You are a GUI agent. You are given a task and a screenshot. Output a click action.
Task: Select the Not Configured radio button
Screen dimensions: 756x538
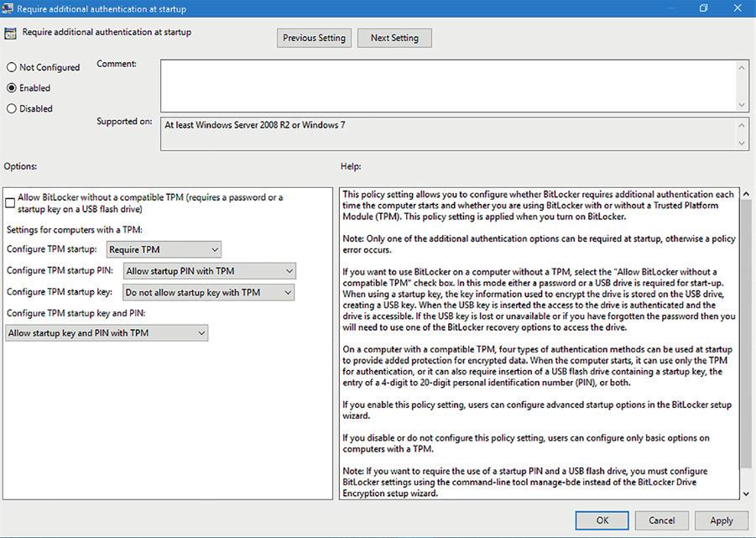(12, 67)
